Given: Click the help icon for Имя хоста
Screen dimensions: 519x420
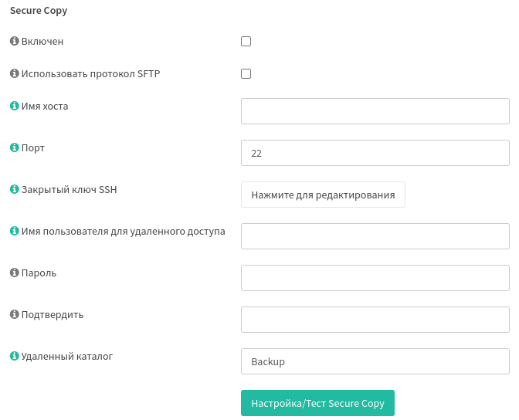Looking at the screenshot, I should pos(14,106).
